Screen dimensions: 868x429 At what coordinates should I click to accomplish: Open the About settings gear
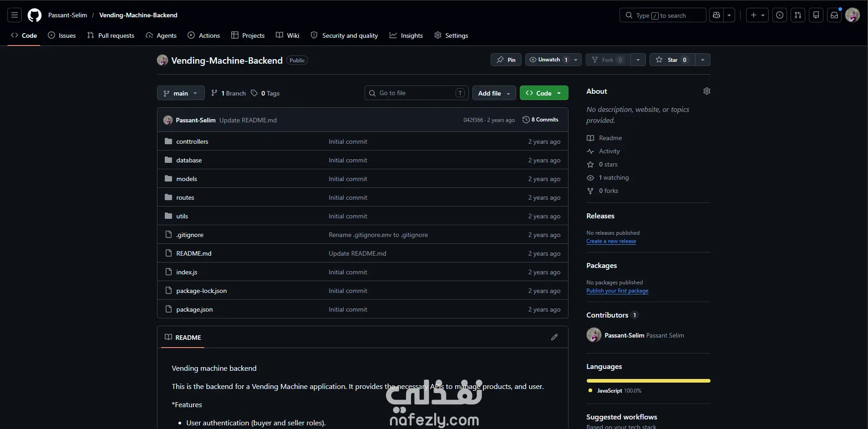(707, 91)
